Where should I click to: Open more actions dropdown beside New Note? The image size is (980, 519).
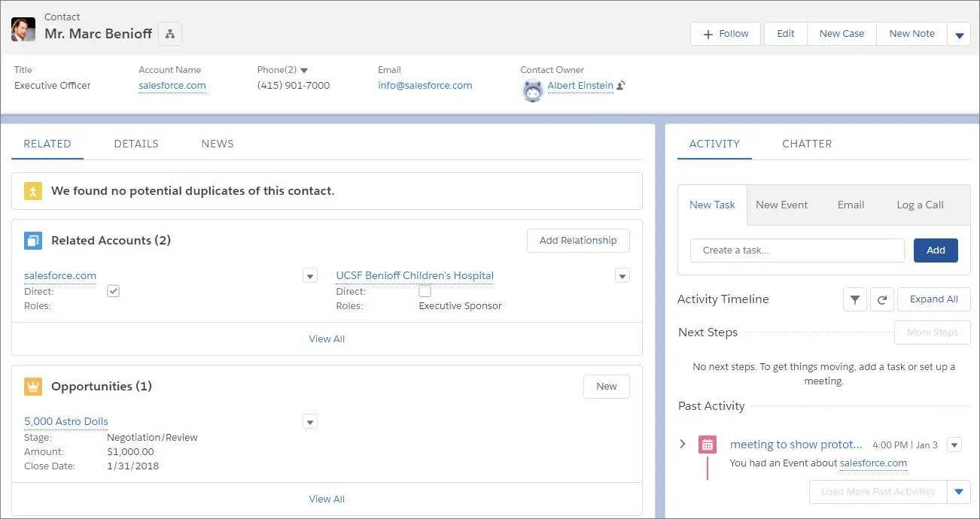(x=959, y=35)
